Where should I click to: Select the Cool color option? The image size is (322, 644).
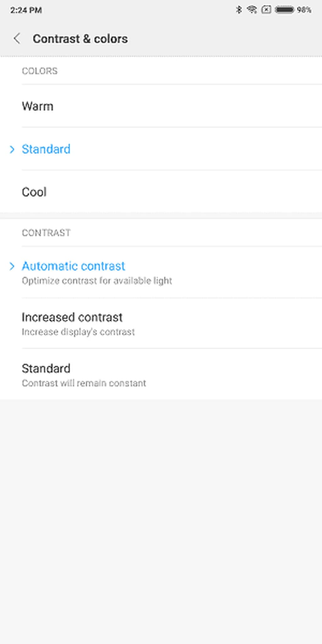coord(34,192)
